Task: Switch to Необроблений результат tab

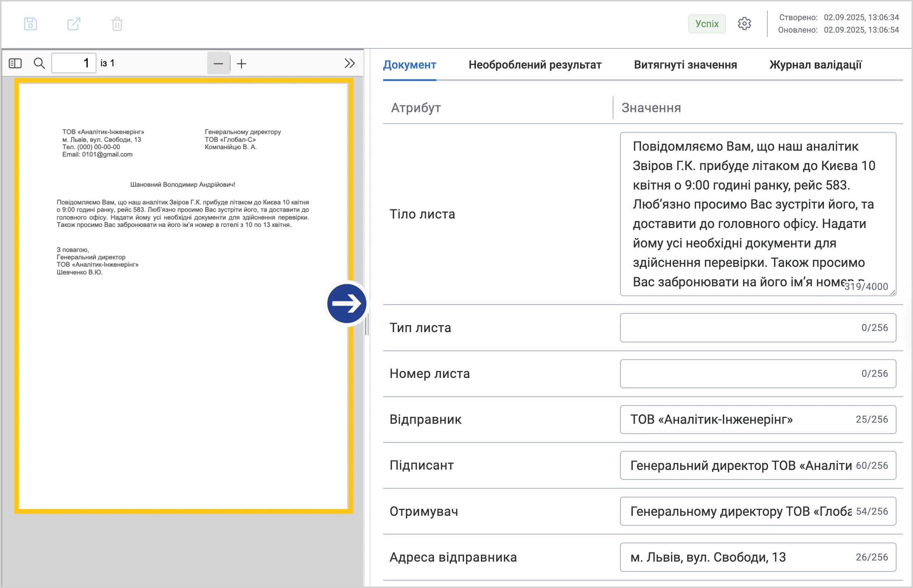Action: click(535, 65)
